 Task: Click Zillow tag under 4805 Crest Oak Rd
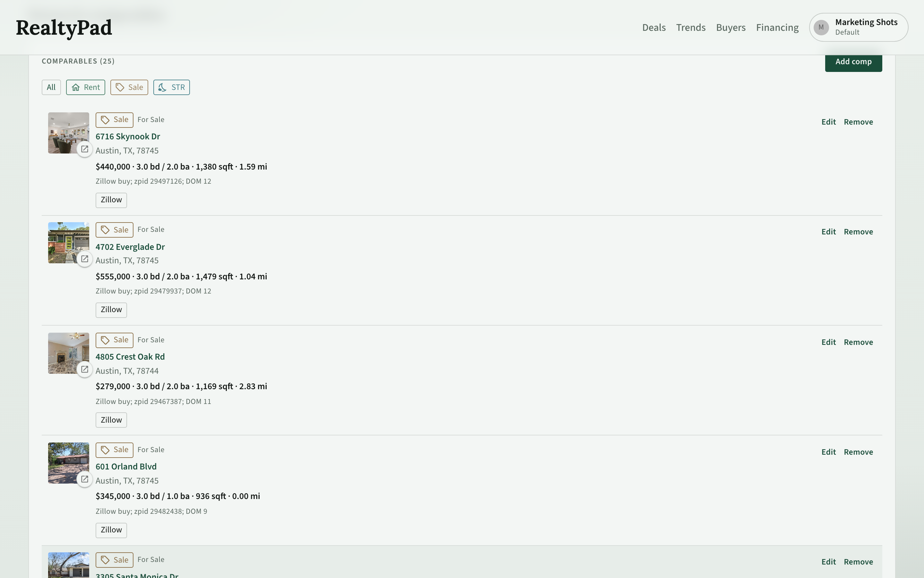[x=111, y=420]
